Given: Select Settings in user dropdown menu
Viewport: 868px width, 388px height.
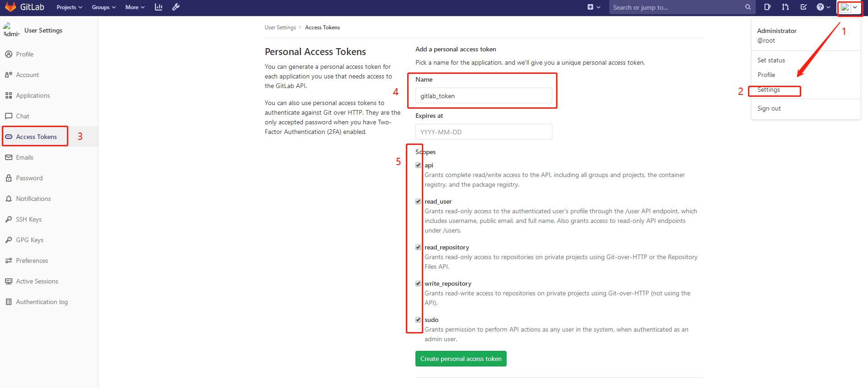Looking at the screenshot, I should (x=768, y=89).
